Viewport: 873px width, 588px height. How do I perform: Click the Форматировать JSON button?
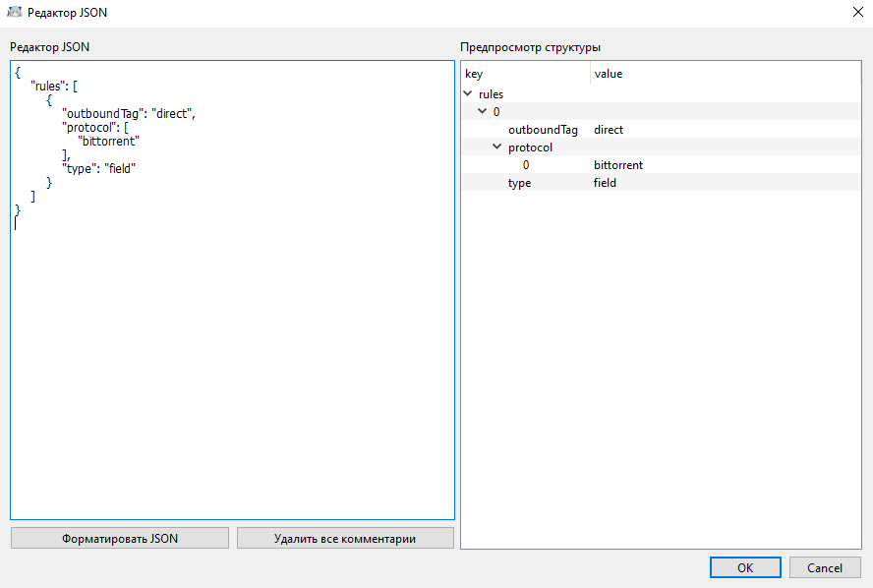point(120,539)
